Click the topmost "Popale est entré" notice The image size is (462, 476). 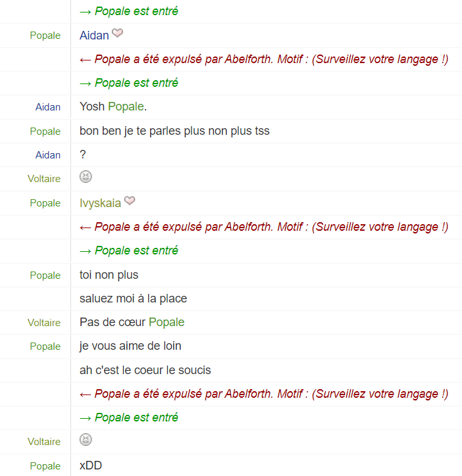(x=137, y=11)
